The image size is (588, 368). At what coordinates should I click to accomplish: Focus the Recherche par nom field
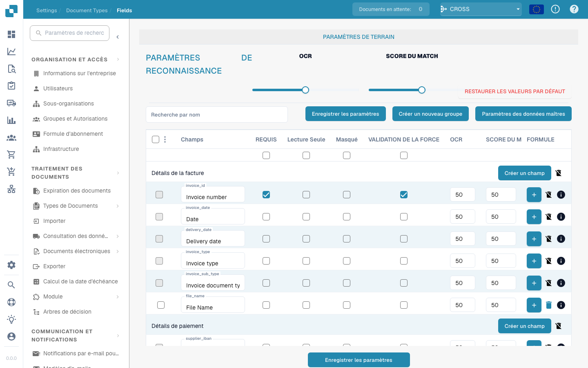click(x=217, y=114)
